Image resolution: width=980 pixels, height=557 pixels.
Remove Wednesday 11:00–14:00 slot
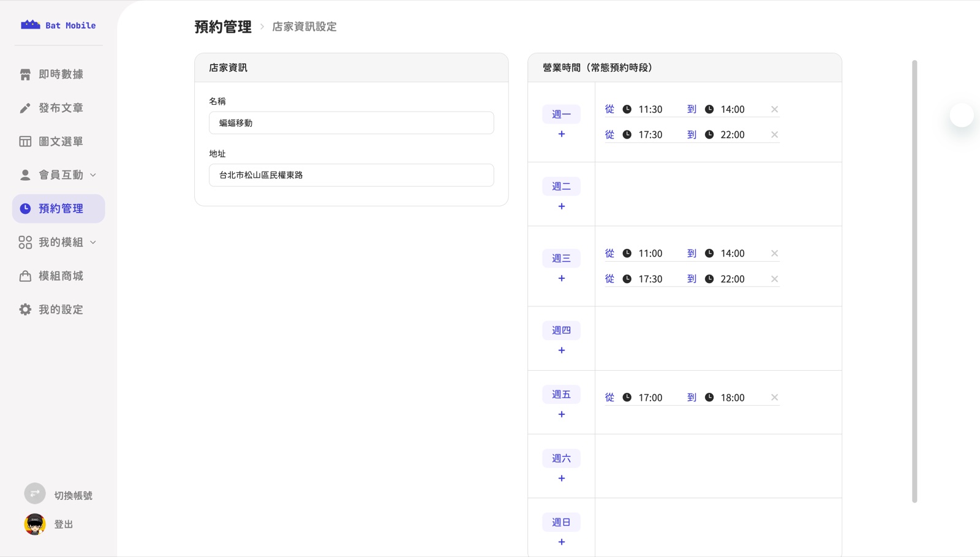click(775, 254)
